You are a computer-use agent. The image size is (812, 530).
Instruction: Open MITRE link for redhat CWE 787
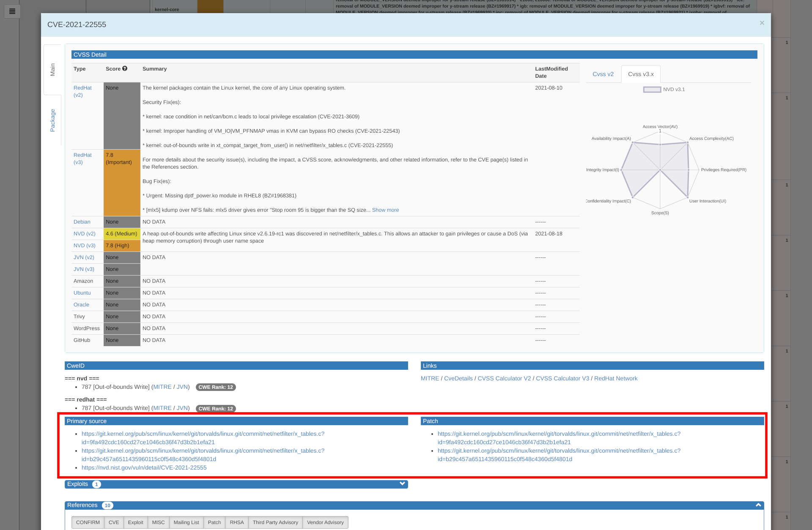[162, 408]
